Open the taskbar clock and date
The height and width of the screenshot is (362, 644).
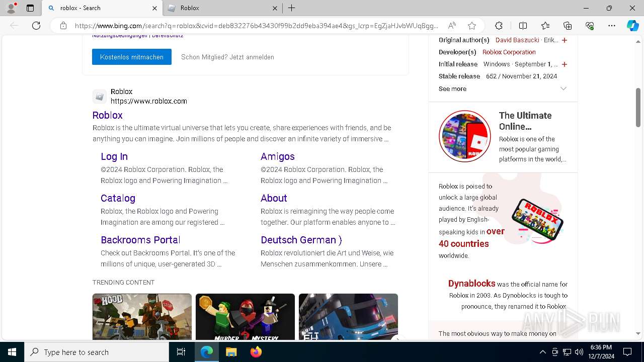601,352
